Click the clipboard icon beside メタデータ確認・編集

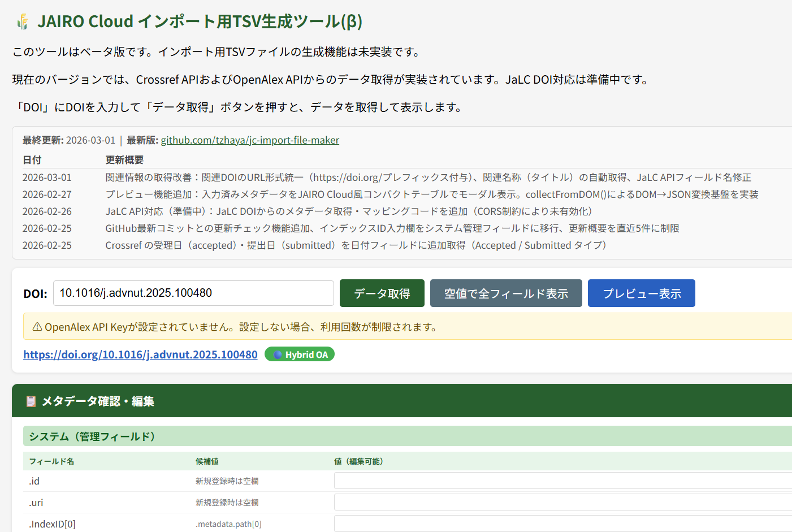(31, 401)
